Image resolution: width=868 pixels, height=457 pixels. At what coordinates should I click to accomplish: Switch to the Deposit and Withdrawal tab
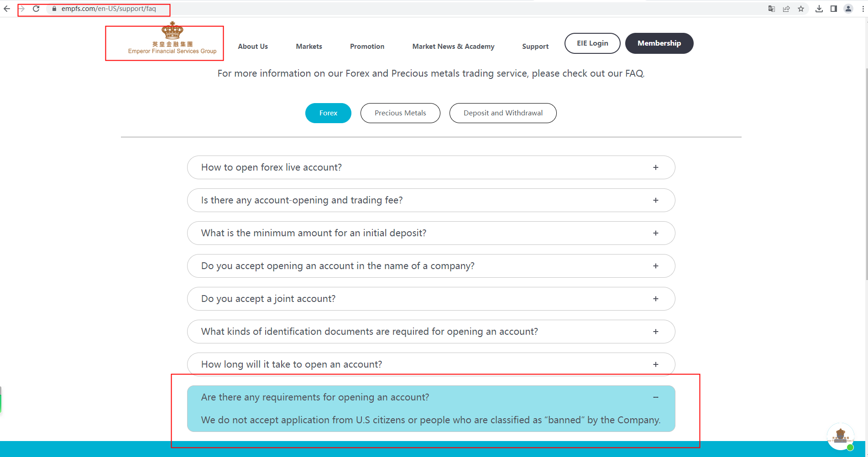(503, 113)
